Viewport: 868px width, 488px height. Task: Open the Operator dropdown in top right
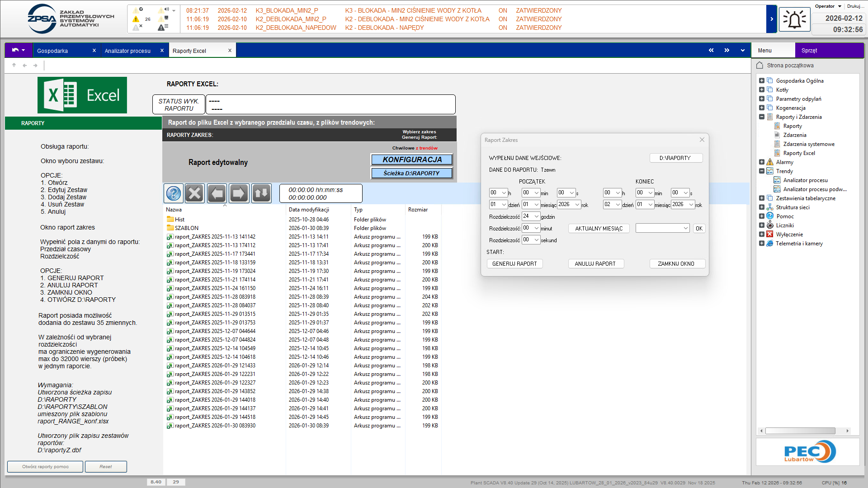pos(840,6)
